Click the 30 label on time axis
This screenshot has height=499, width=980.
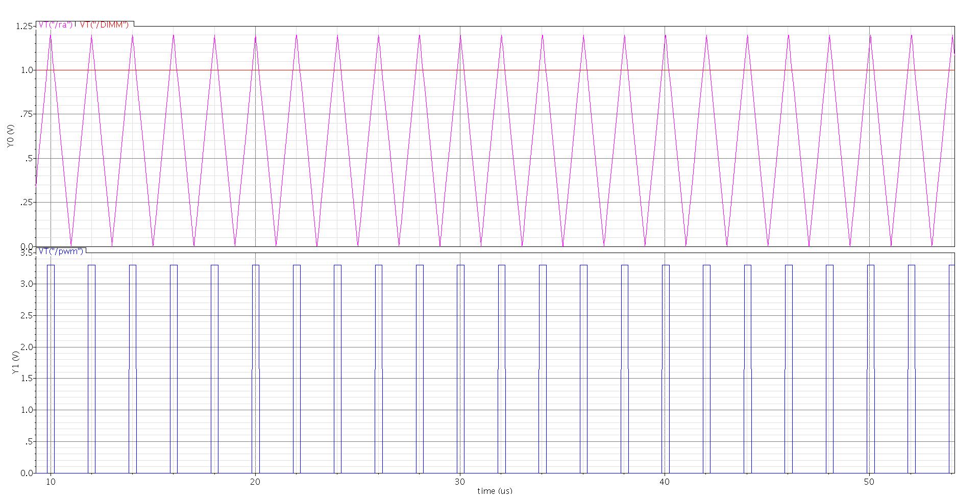pyautogui.click(x=460, y=482)
